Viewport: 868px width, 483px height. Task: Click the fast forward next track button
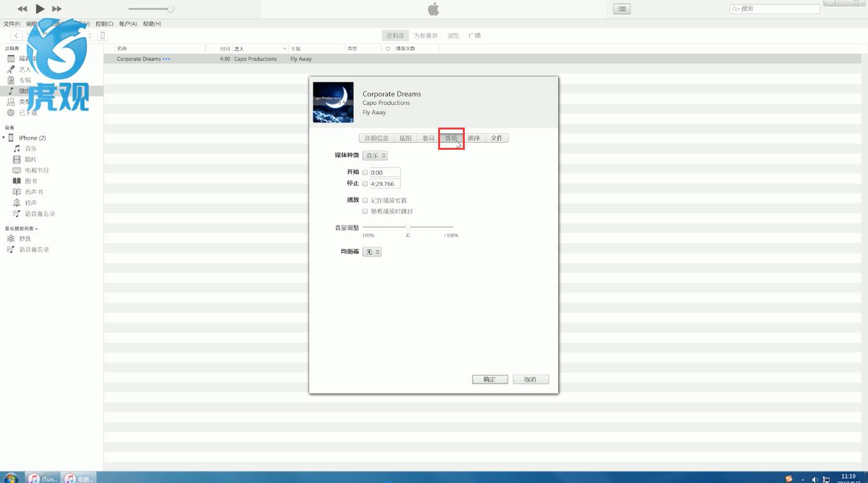coord(57,9)
